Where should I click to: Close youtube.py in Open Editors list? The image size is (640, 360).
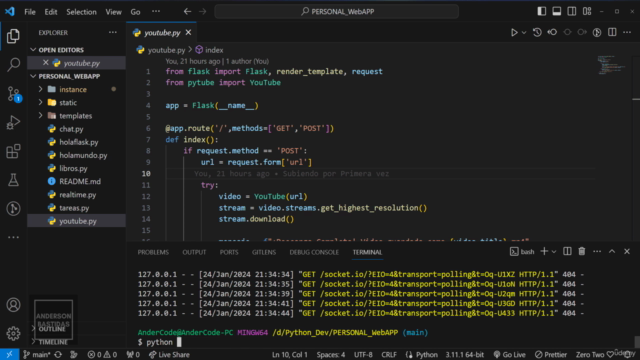(45, 62)
